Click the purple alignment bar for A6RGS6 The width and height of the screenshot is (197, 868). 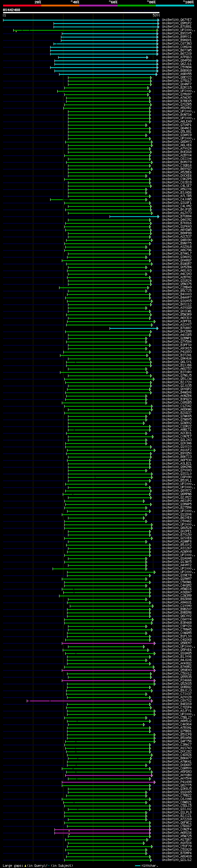(x=103, y=833)
